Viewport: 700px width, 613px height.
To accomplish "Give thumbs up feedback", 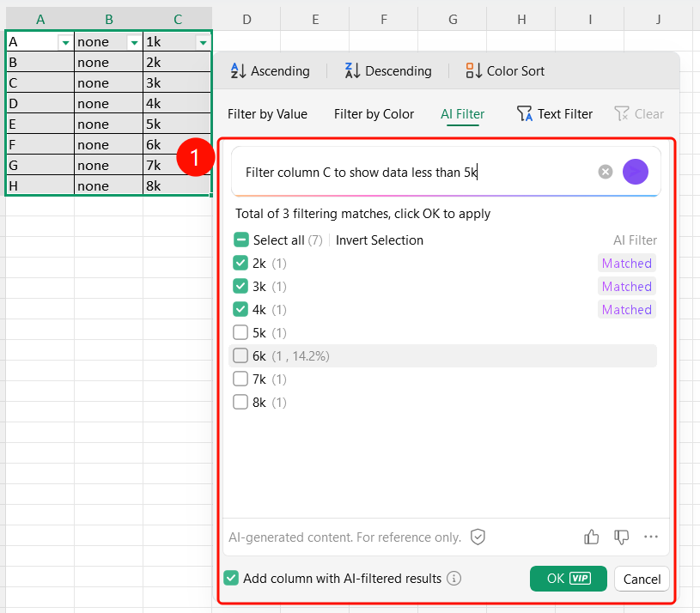I will point(592,537).
